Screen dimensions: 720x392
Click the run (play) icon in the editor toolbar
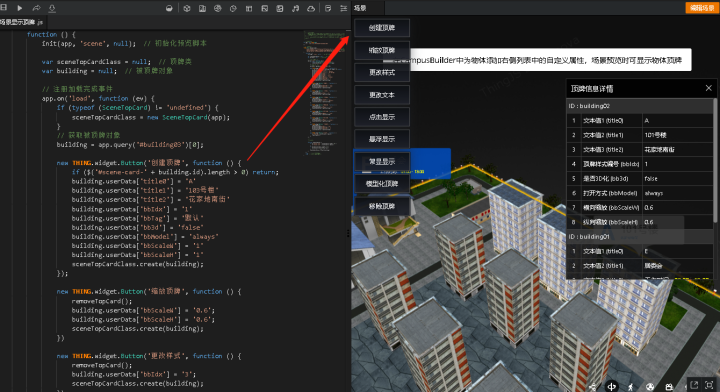(20, 8)
